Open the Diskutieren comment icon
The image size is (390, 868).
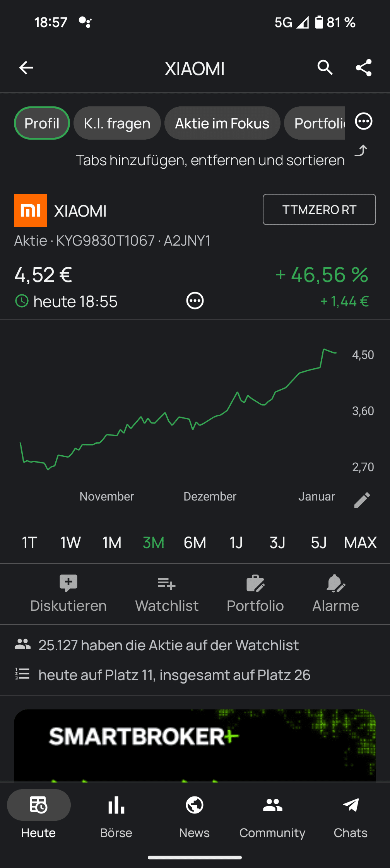(68, 594)
